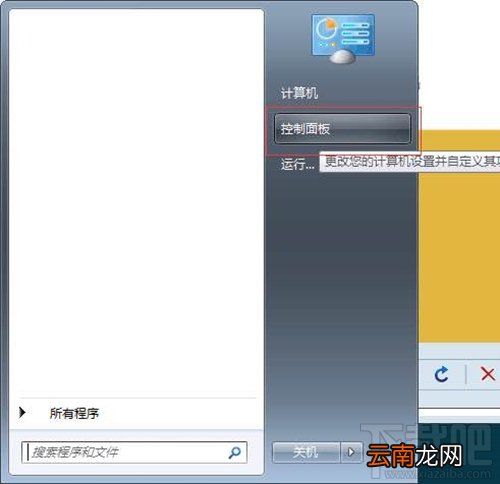
Task: Click the Control Panel picture at top
Action: point(343,38)
